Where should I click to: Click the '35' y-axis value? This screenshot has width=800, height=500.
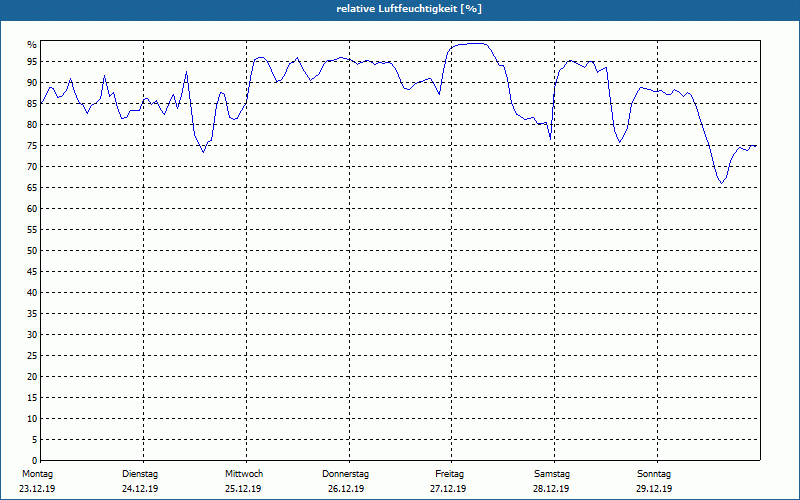tap(32, 314)
